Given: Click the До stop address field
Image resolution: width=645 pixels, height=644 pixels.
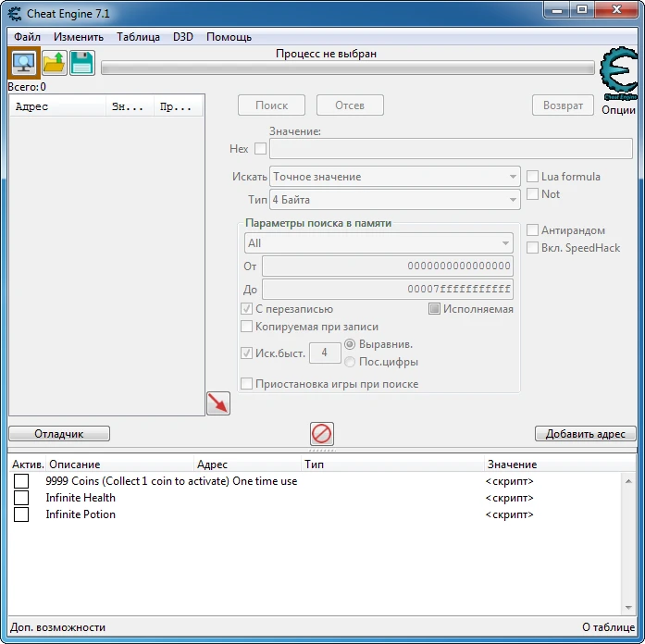Looking at the screenshot, I should [x=388, y=289].
